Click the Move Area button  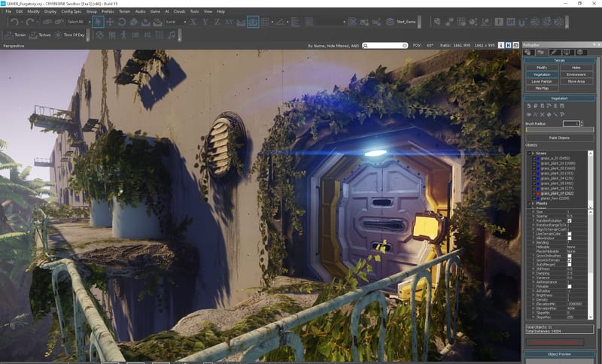point(576,81)
